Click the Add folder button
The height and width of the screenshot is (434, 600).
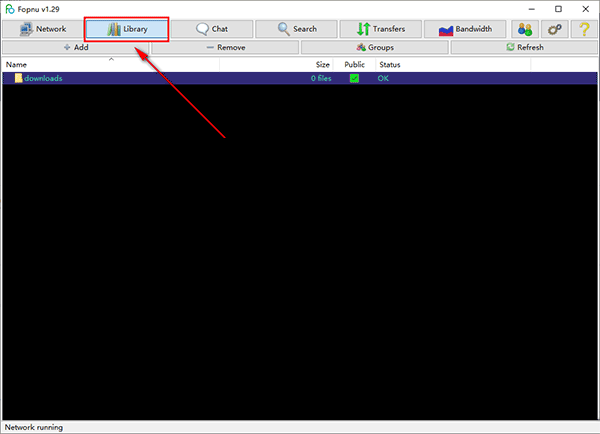pyautogui.click(x=75, y=47)
